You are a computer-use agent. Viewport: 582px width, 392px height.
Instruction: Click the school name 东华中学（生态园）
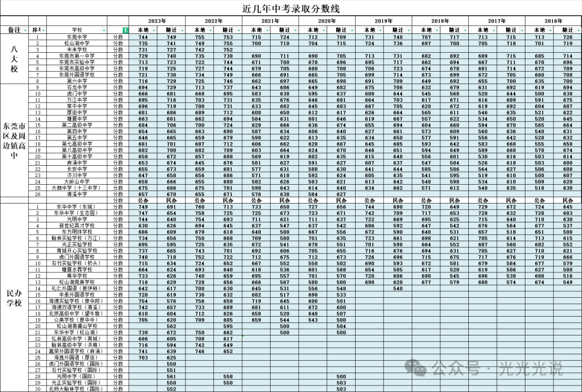[77, 213]
